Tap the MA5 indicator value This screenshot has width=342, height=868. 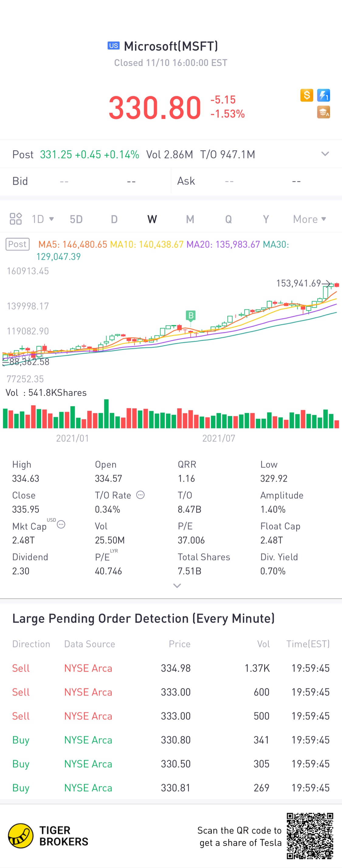click(73, 244)
